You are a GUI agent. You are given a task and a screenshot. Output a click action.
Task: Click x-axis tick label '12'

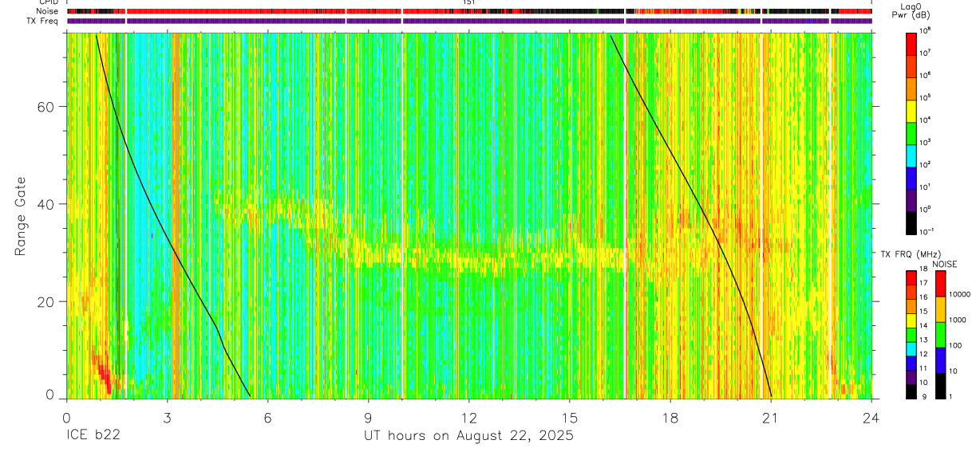pyautogui.click(x=469, y=417)
